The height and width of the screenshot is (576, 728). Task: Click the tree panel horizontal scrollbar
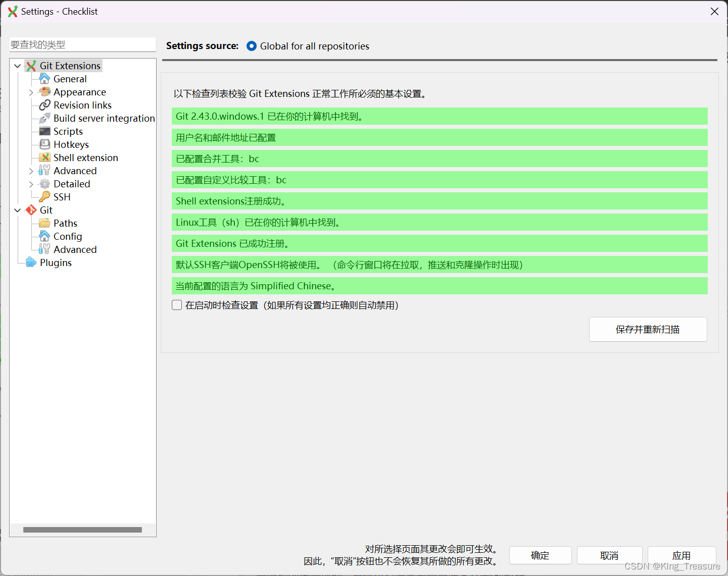[82, 530]
